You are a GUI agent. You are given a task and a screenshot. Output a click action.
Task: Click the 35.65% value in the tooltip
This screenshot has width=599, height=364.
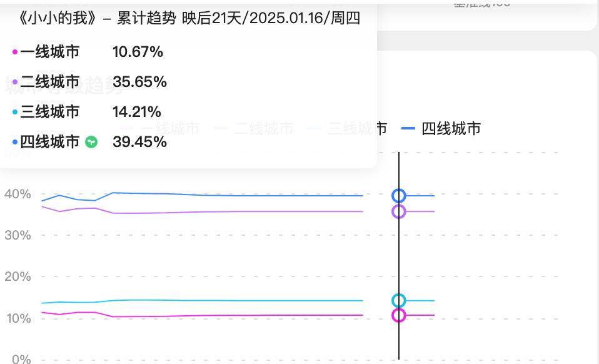(139, 82)
